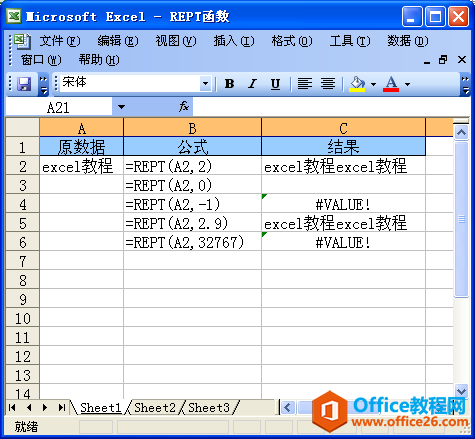Click cell with =REPT(A2,2.9)
The height and width of the screenshot is (439, 475).
click(x=192, y=223)
